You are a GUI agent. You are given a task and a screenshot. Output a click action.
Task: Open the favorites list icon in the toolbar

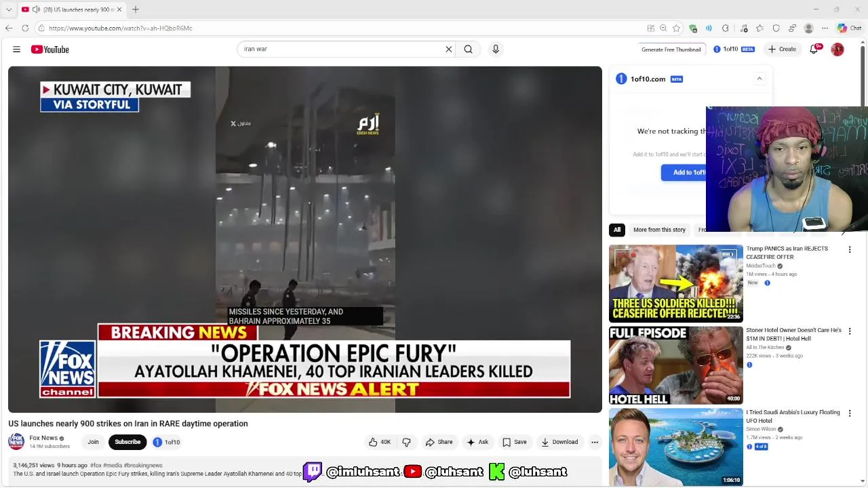point(760,28)
